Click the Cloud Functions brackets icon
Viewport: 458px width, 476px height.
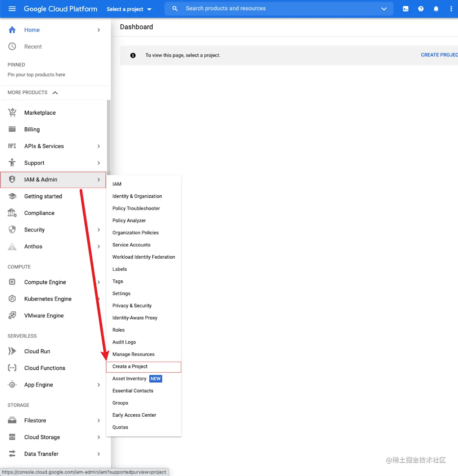pyautogui.click(x=12, y=368)
